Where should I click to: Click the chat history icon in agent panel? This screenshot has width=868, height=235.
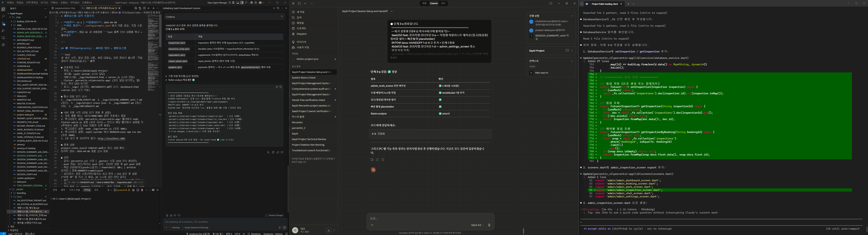(x=278, y=8)
